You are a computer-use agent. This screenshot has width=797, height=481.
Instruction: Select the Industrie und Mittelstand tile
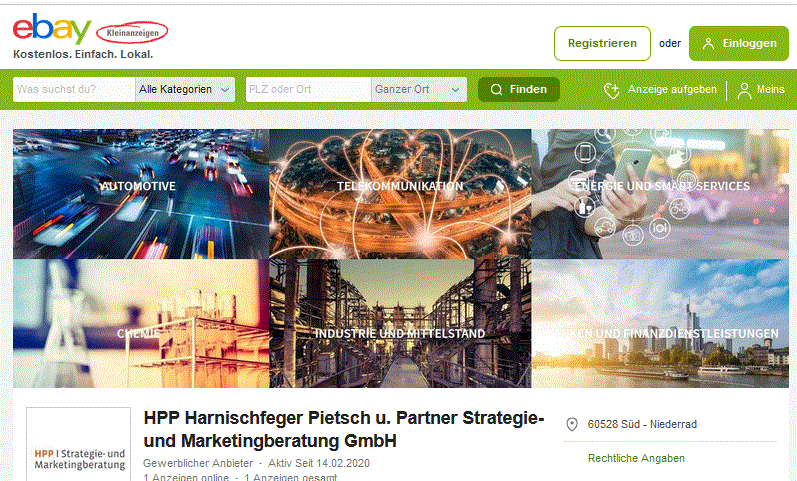(400, 323)
